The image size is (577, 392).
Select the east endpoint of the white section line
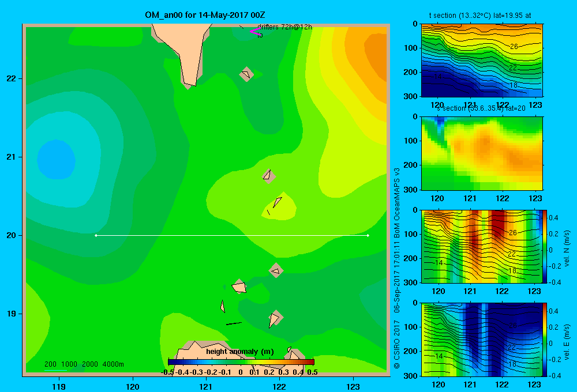tap(368, 235)
